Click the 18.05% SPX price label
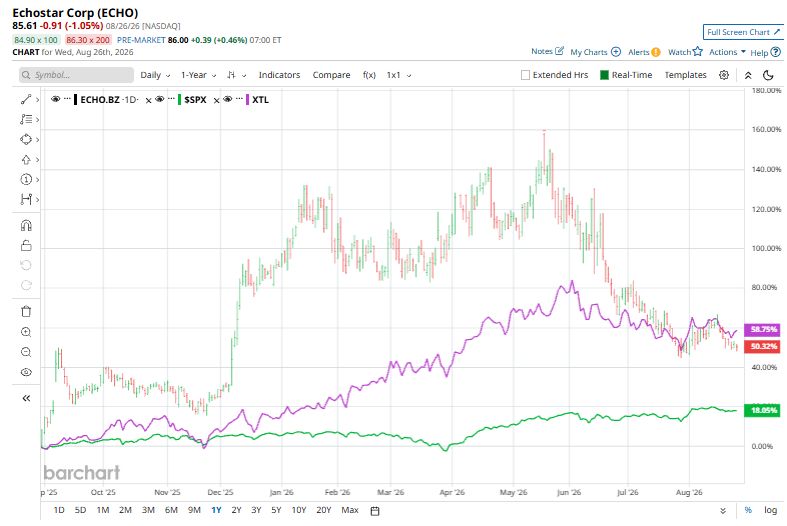Image resolution: width=787 pixels, height=526 pixels. point(762,410)
